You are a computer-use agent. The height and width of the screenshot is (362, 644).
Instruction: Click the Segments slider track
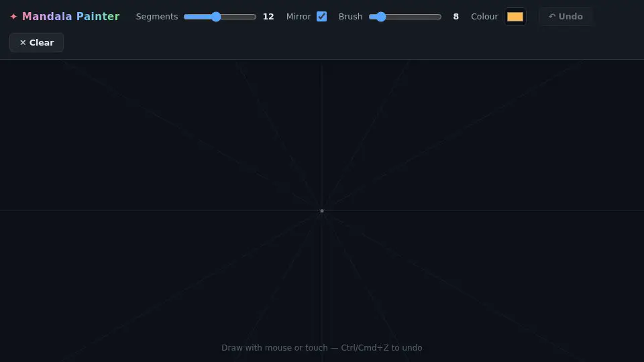220,17
